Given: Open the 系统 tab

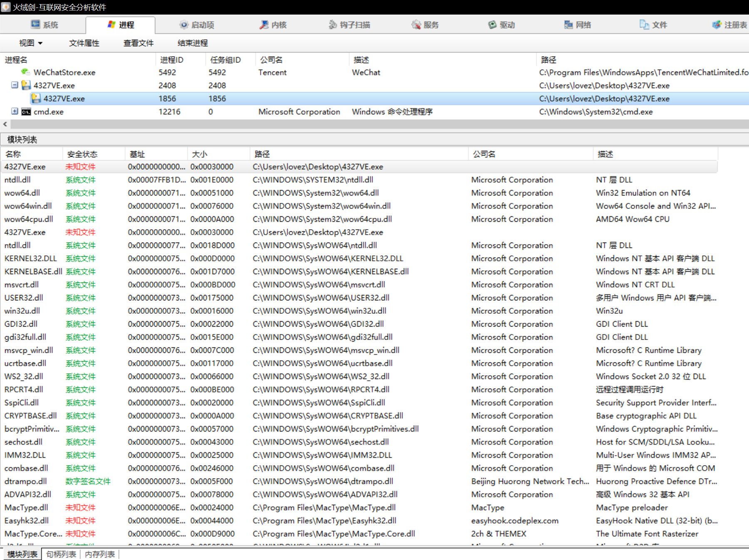Looking at the screenshot, I should [44, 25].
